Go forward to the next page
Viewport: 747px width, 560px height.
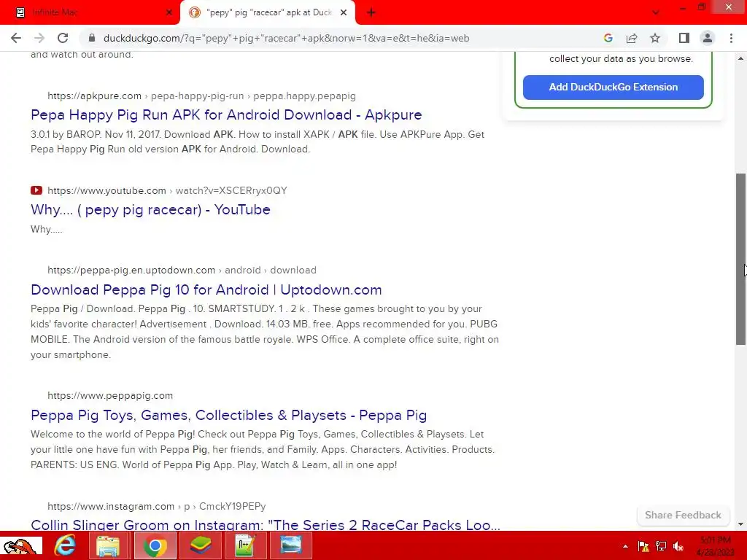coord(39,38)
